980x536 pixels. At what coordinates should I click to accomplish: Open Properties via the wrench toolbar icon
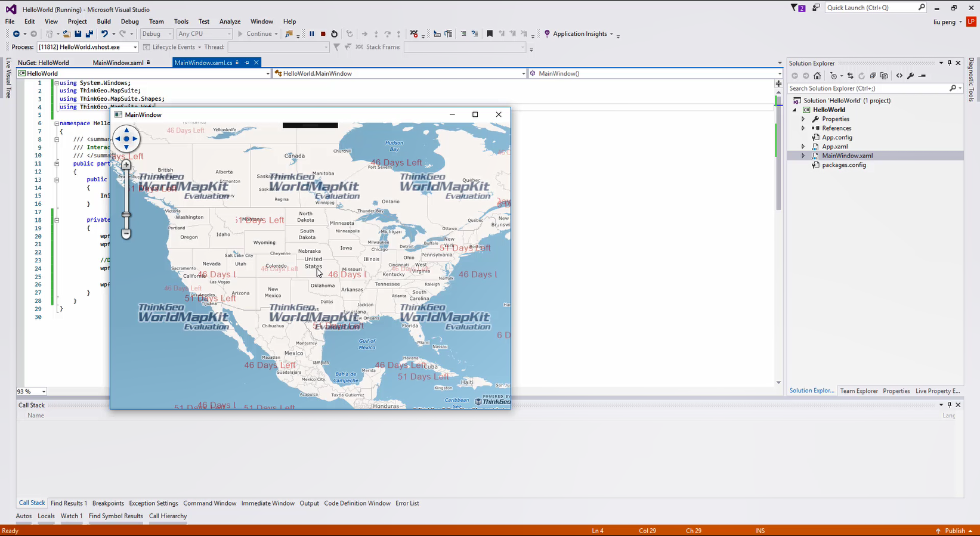[x=910, y=76]
